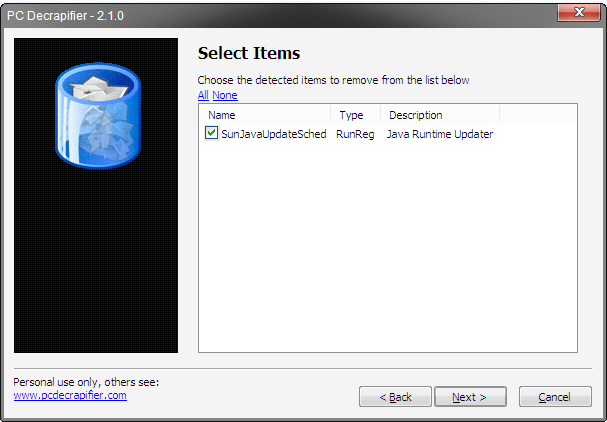Screen dimensions: 607x422
Task: Click the blank column header after Description
Action: [537, 115]
